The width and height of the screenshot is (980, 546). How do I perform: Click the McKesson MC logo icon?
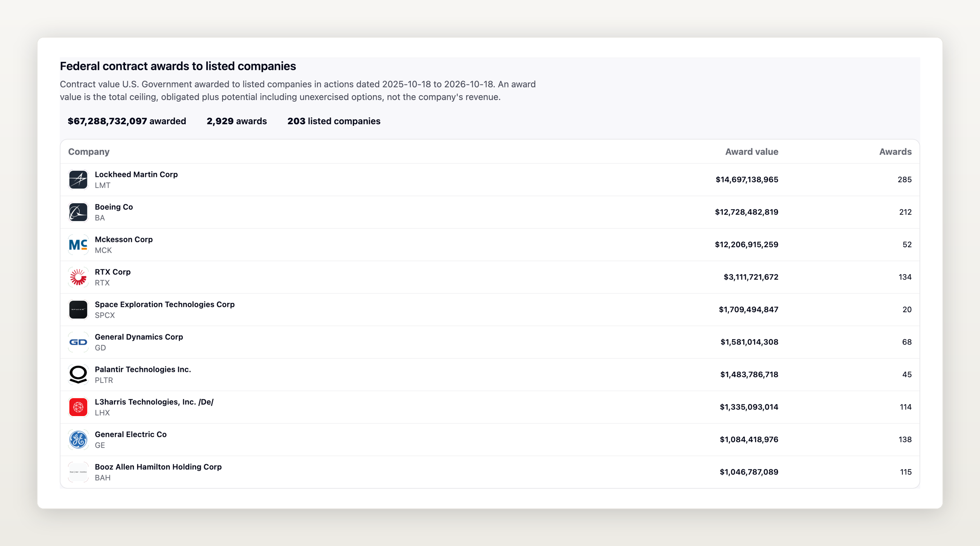coord(78,245)
